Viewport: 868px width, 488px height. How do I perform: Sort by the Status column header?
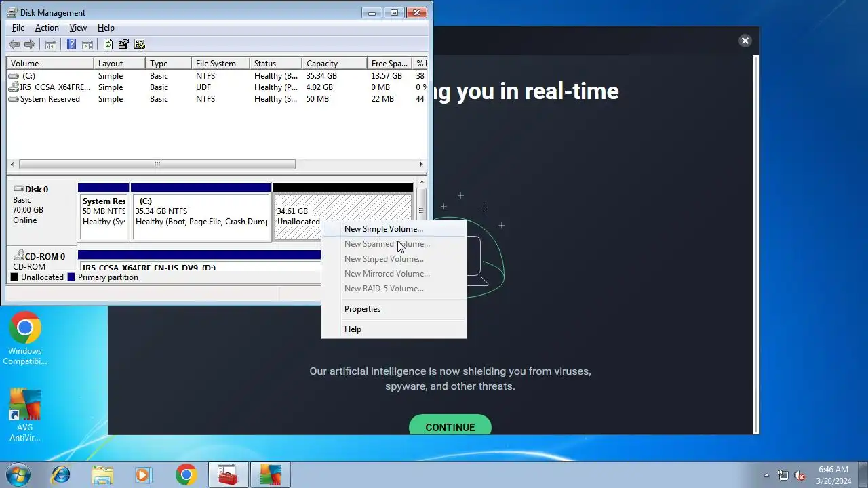point(275,64)
